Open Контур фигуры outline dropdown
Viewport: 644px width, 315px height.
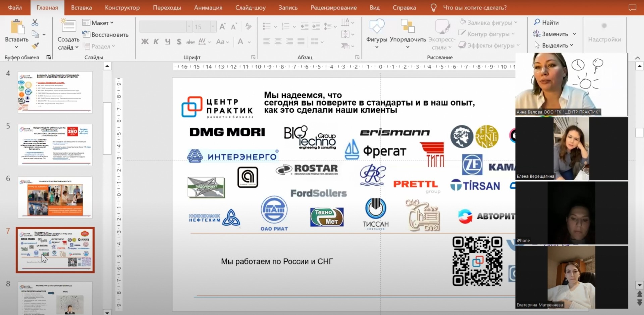[487, 34]
